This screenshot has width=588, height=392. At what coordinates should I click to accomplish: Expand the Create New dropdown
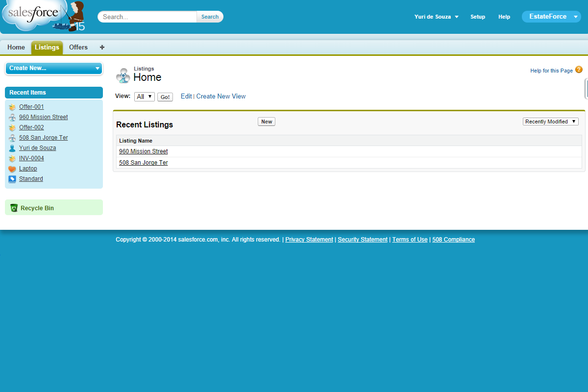[x=54, y=68]
